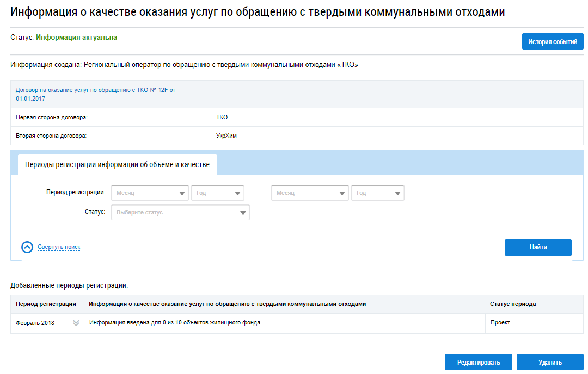Open the contract № 12F link
The width and height of the screenshot is (588, 374).
[95, 90]
